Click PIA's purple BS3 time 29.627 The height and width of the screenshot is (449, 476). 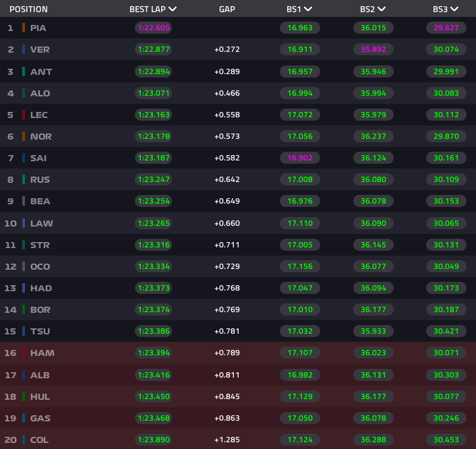coord(446,28)
